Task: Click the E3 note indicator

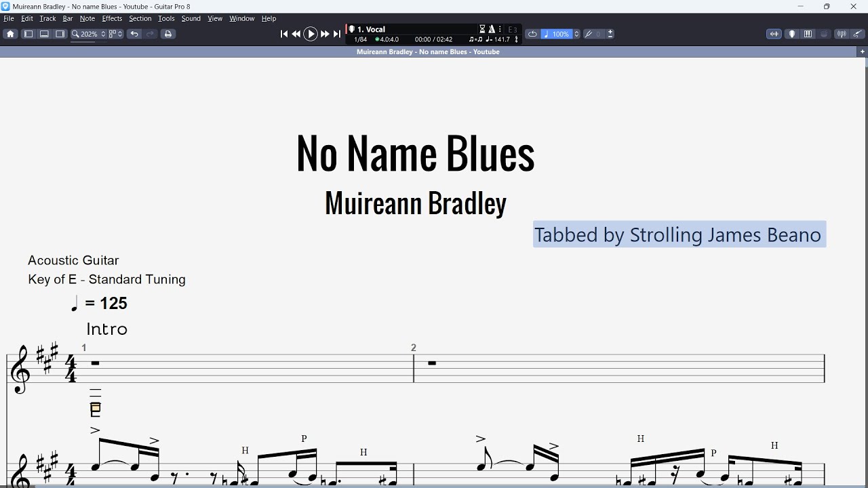Action: tap(513, 29)
